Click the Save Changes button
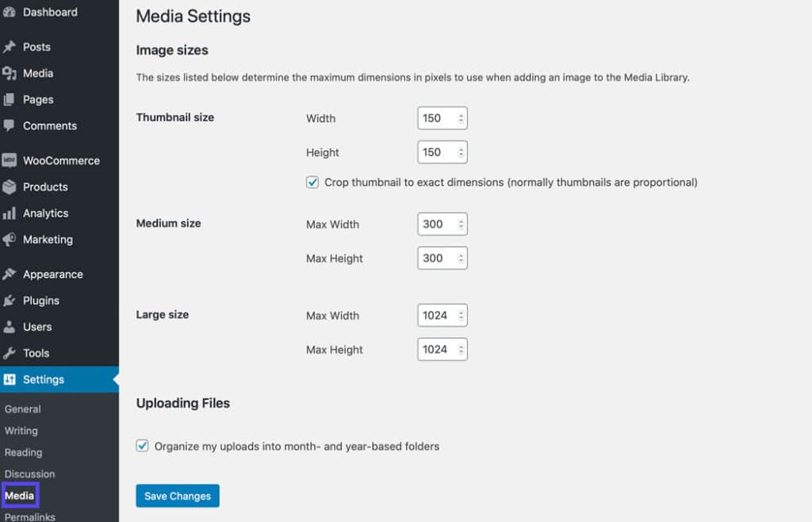Image resolution: width=812 pixels, height=522 pixels. [177, 495]
